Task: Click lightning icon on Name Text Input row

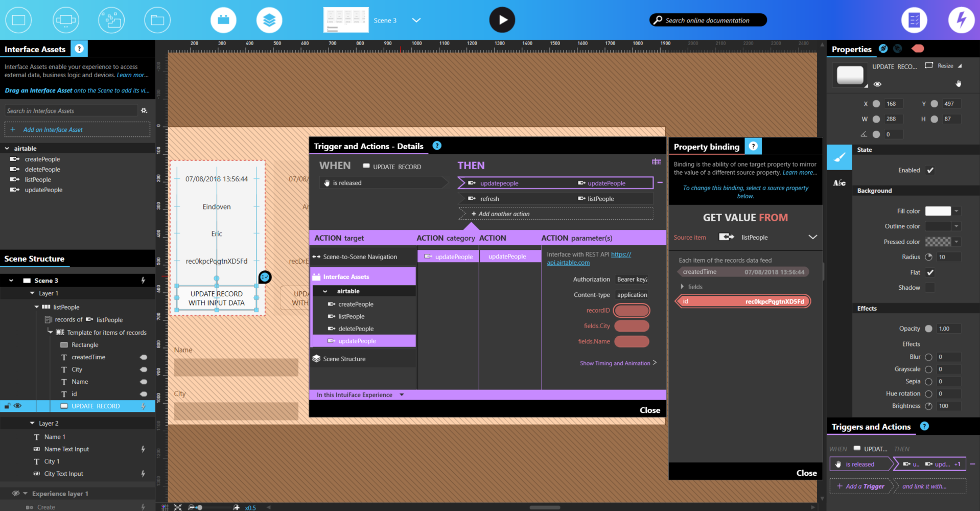Action: (143, 449)
